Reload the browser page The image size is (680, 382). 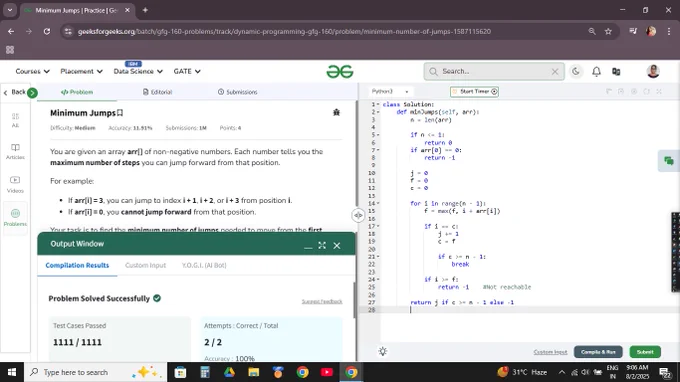click(x=47, y=31)
